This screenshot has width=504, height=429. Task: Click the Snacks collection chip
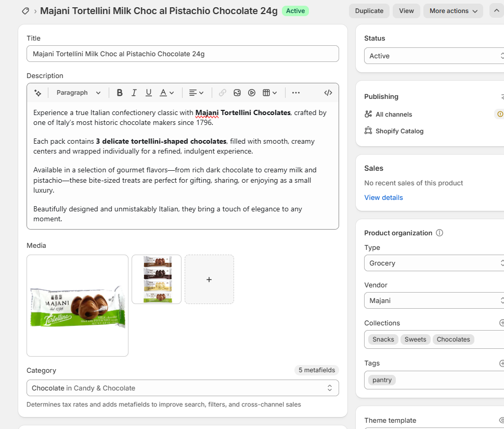point(383,339)
